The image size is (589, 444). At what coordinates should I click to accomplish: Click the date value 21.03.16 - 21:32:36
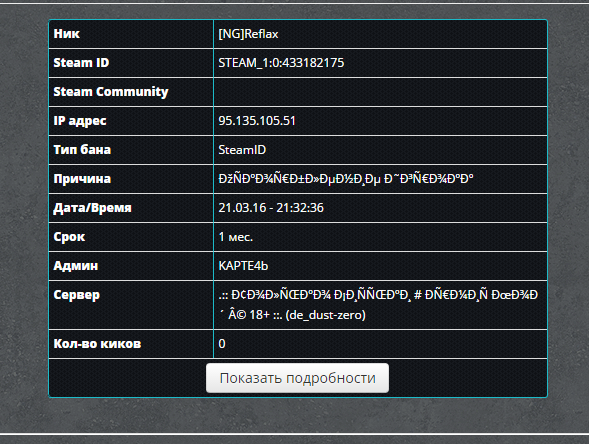point(271,208)
